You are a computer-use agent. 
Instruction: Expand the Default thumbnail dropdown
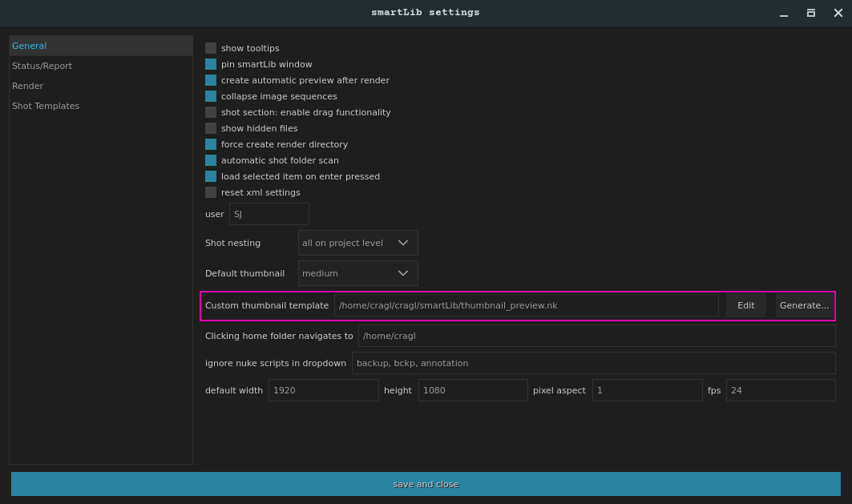pyautogui.click(x=357, y=273)
